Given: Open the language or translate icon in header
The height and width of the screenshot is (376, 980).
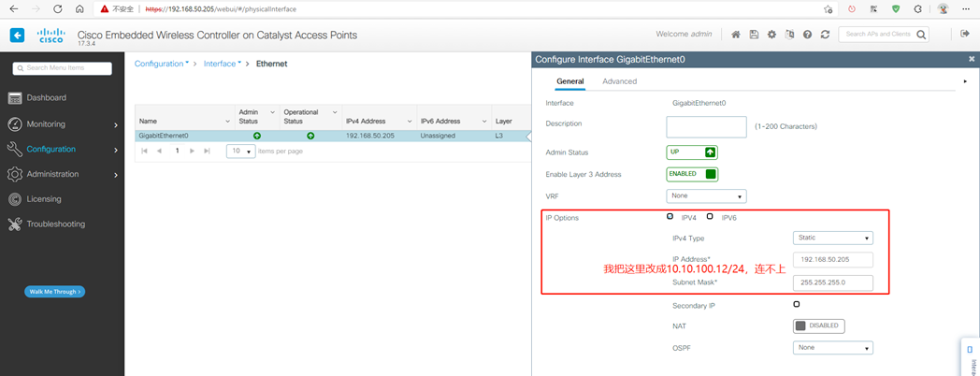Looking at the screenshot, I should 789,35.
